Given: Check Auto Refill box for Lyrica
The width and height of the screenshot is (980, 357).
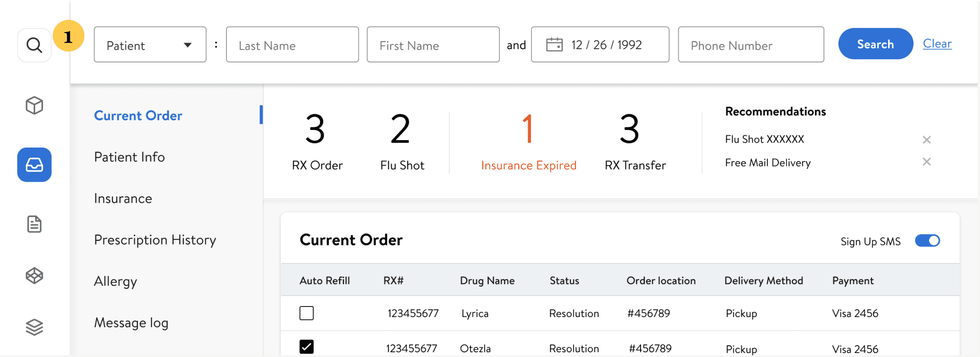Looking at the screenshot, I should tap(306, 313).
